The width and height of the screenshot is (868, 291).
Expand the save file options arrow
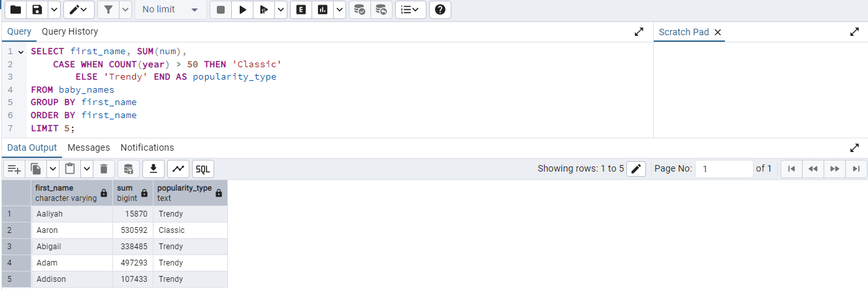pyautogui.click(x=54, y=10)
